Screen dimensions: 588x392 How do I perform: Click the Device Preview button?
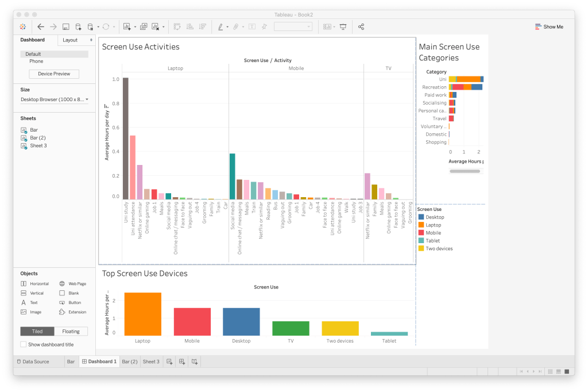pyautogui.click(x=54, y=74)
